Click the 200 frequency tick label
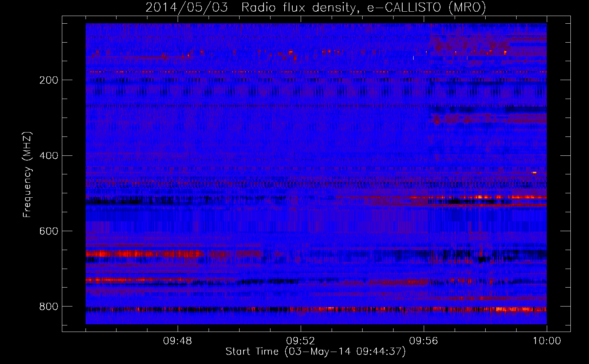 pyautogui.click(x=49, y=80)
